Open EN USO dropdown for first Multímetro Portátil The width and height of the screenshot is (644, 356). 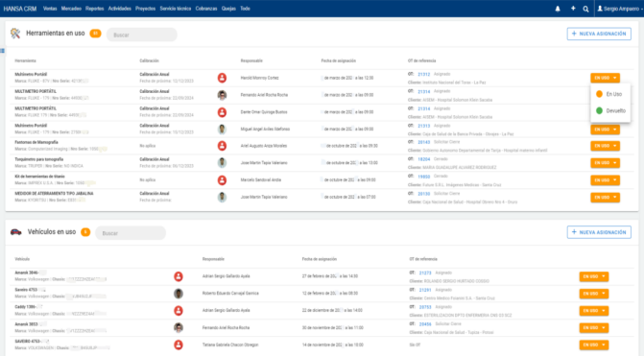pyautogui.click(x=605, y=78)
